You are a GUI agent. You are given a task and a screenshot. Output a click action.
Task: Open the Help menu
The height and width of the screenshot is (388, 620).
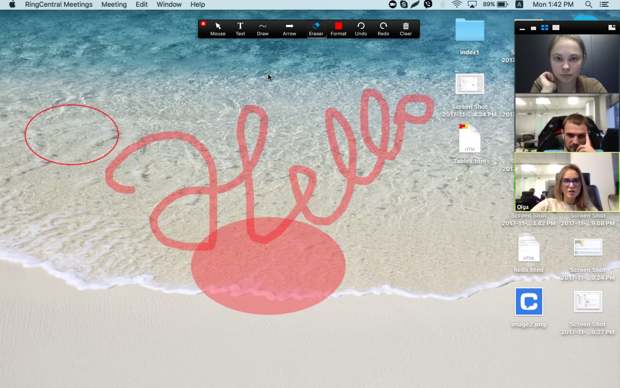pos(198,5)
